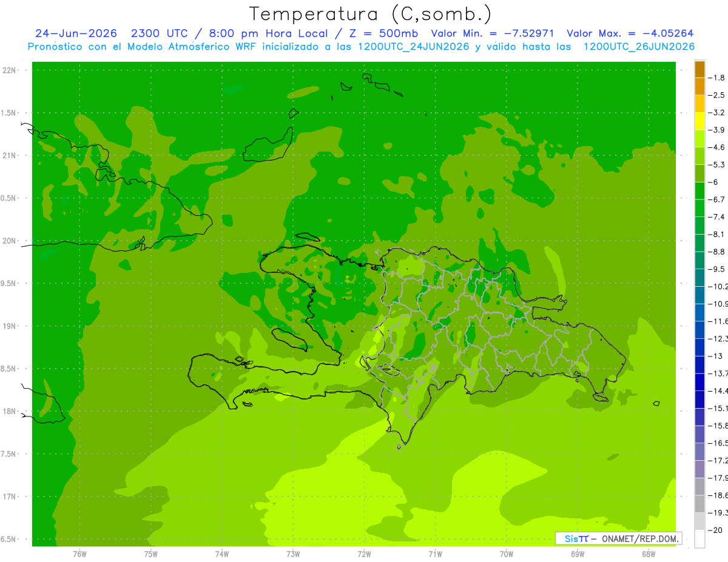Image resolution: width=728 pixels, height=562 pixels.
Task: Click the 'Sisπ' logo text
Action: tap(576, 538)
